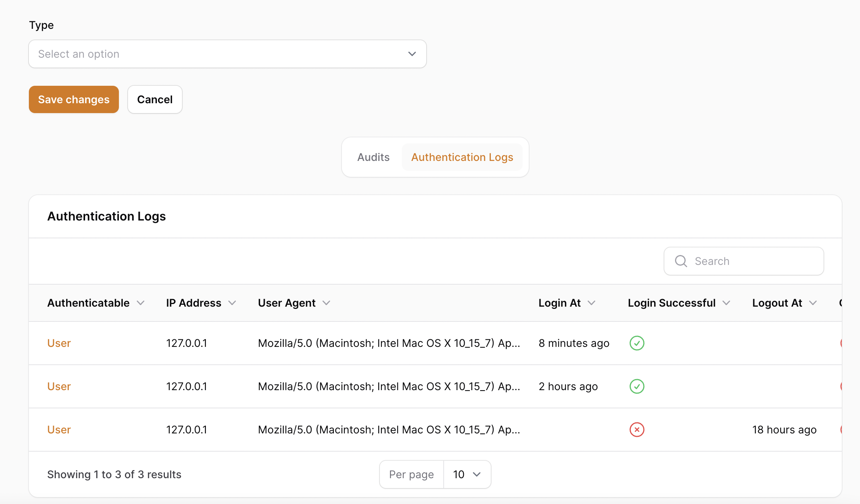Viewport: 860px width, 504px height.
Task: Open the per page count dropdown
Action: 467,474
